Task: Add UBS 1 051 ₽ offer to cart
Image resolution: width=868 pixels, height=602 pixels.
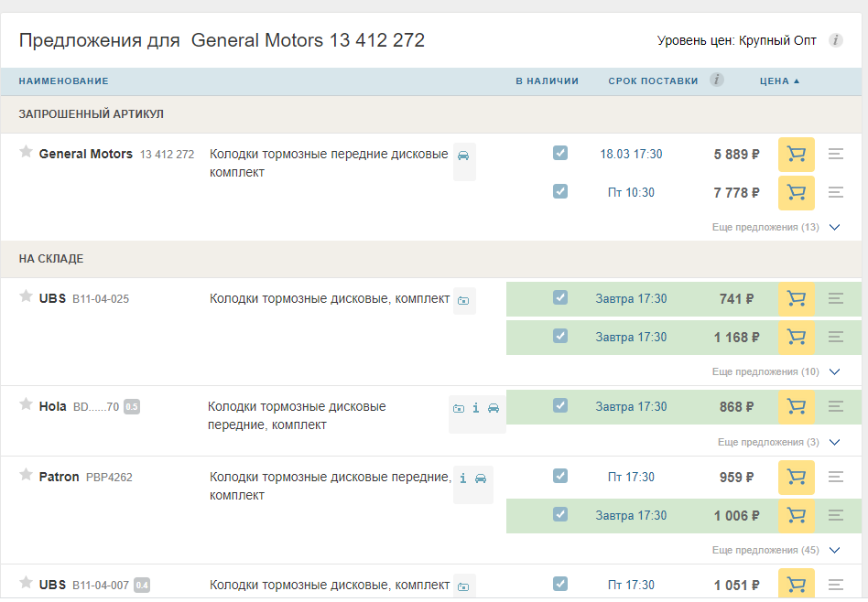Action: coord(796,585)
